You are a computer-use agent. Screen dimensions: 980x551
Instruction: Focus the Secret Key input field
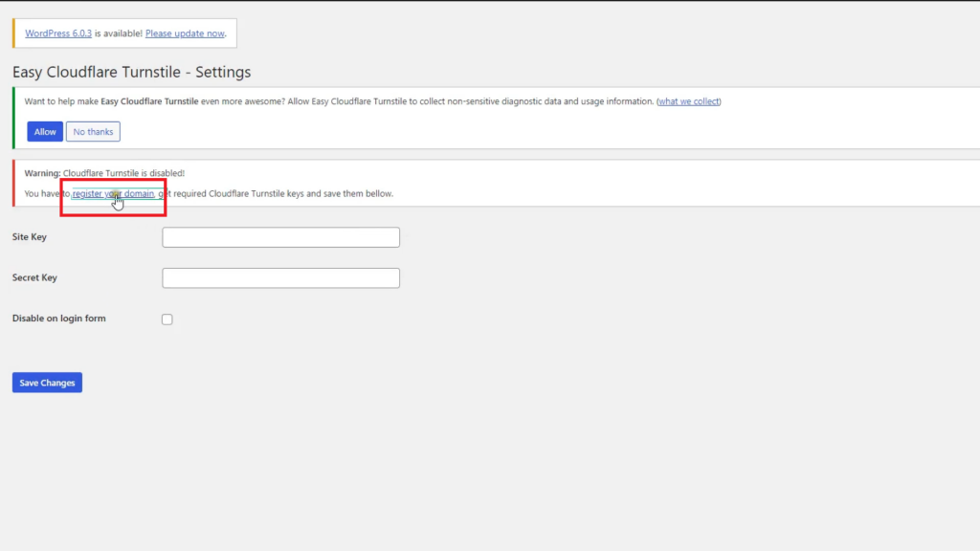280,278
